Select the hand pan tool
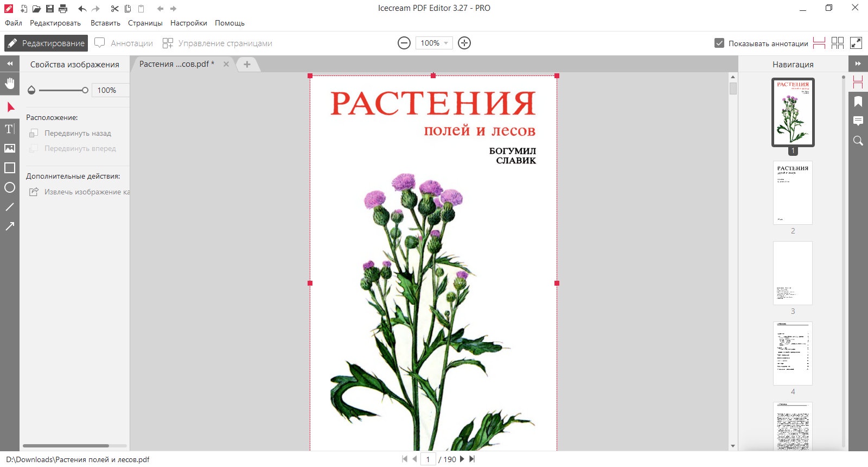 [x=10, y=83]
